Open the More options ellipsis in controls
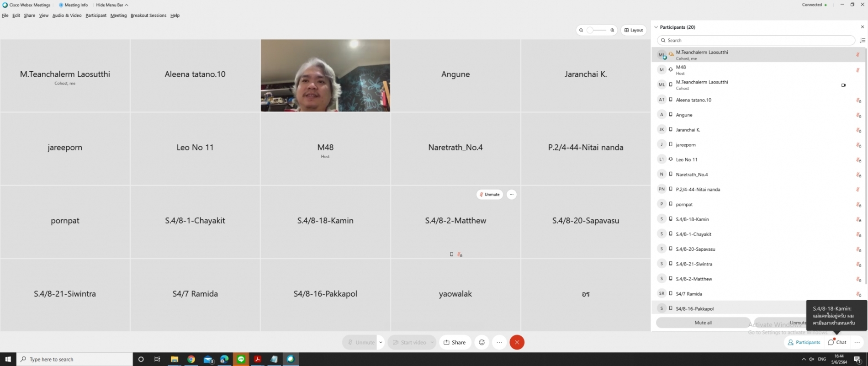The height and width of the screenshot is (366, 868). [499, 342]
